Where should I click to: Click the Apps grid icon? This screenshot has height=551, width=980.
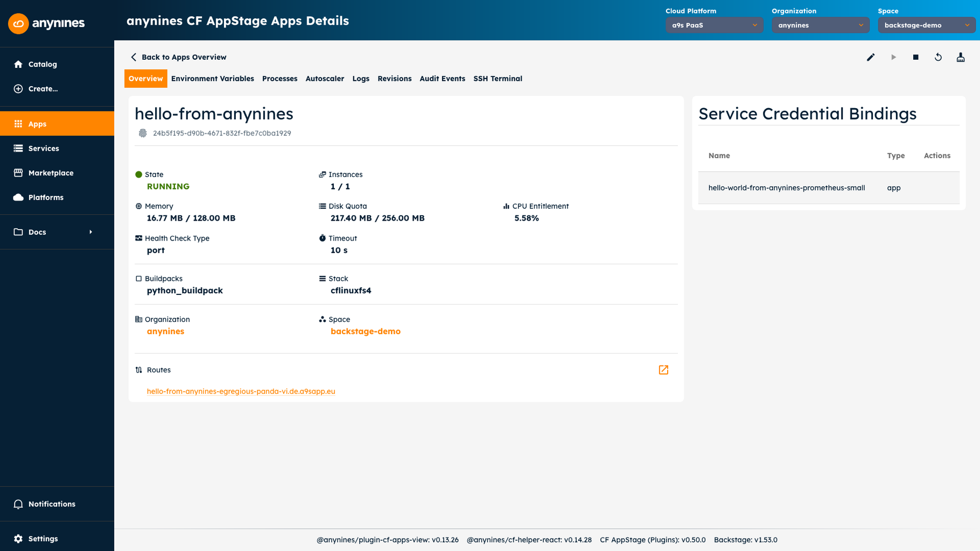[x=18, y=124]
